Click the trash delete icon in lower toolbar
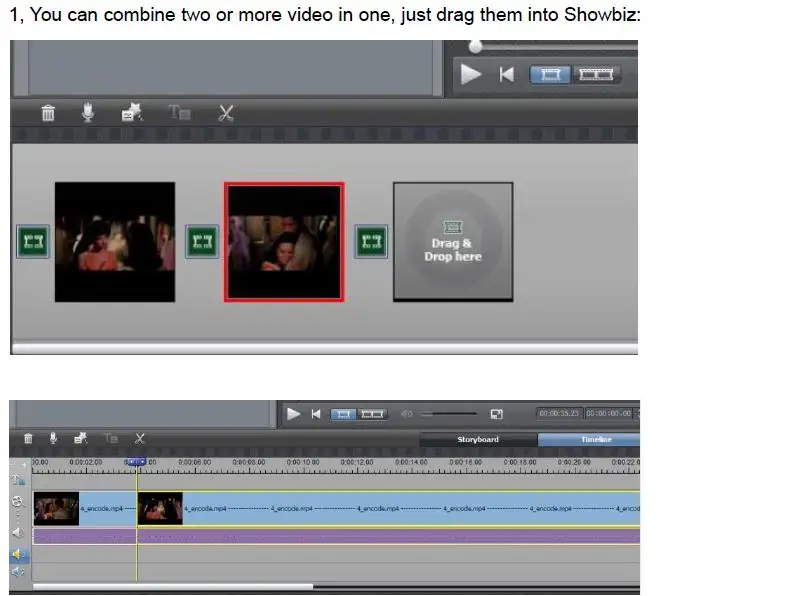 pos(28,439)
